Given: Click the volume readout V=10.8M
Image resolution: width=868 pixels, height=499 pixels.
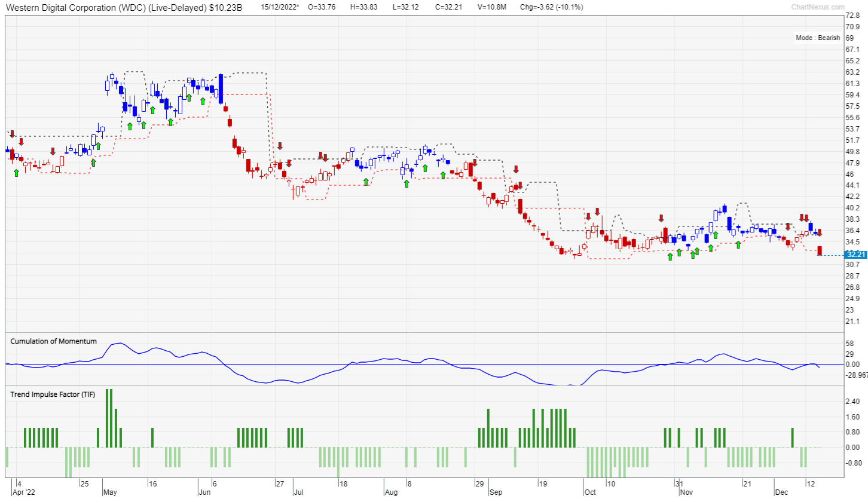Looking at the screenshot, I should [493, 7].
